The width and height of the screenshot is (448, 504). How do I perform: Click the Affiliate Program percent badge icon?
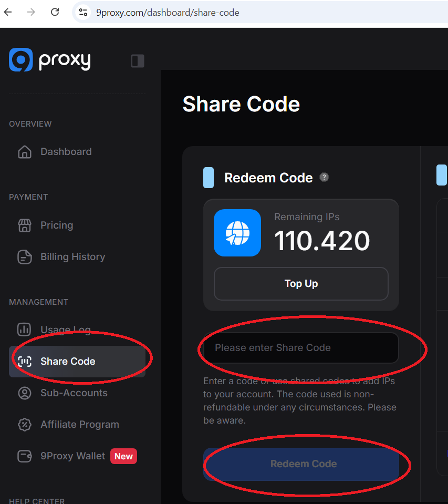(x=24, y=425)
